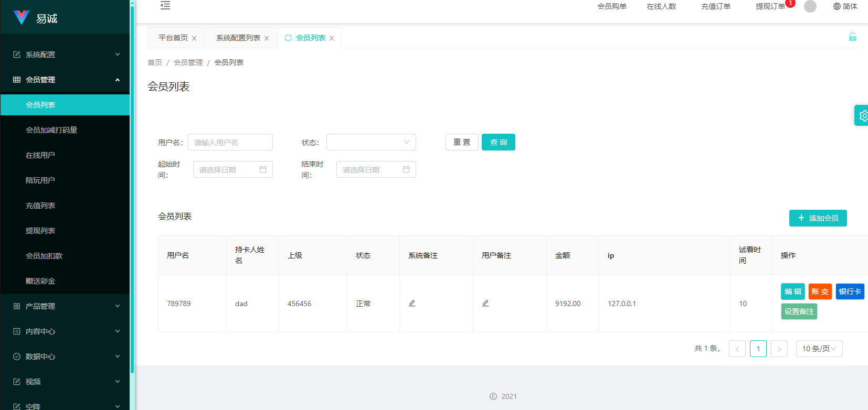Collapse the 会员管理 sidebar menu
The height and width of the screenshot is (410, 868).
tap(65, 80)
